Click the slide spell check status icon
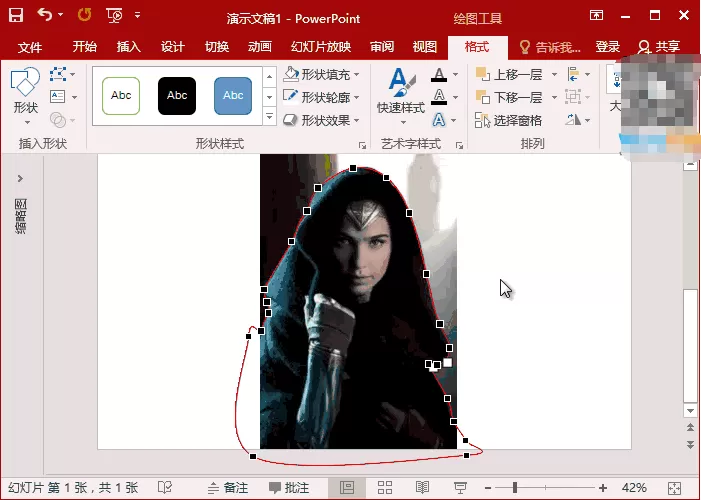This screenshot has width=701, height=500. [x=165, y=487]
